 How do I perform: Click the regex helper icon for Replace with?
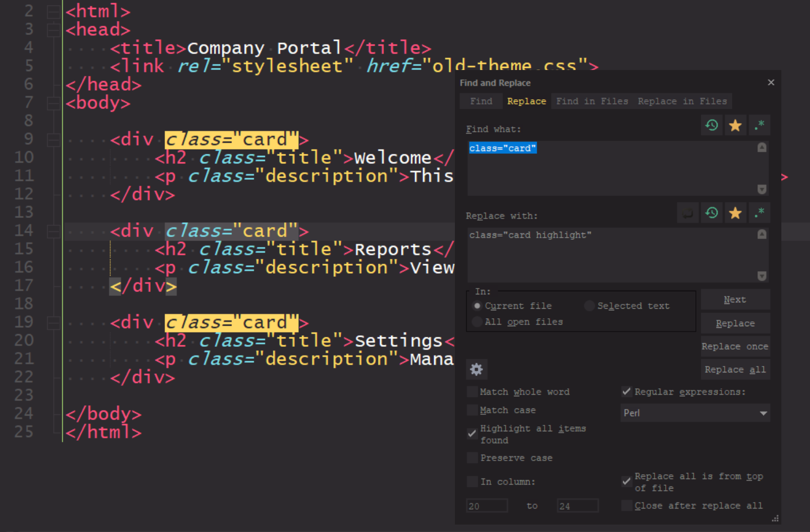(759, 213)
